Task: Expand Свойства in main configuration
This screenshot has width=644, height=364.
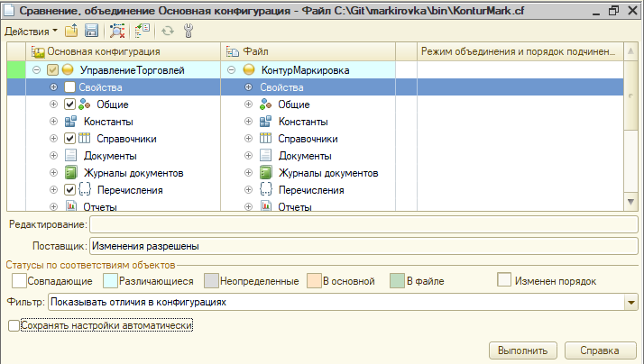Action: [53, 87]
